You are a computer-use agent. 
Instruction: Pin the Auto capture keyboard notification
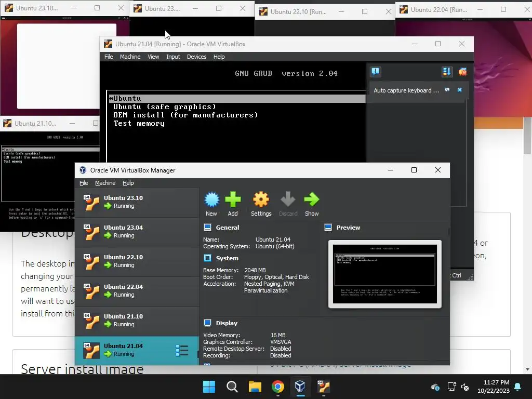(x=447, y=90)
